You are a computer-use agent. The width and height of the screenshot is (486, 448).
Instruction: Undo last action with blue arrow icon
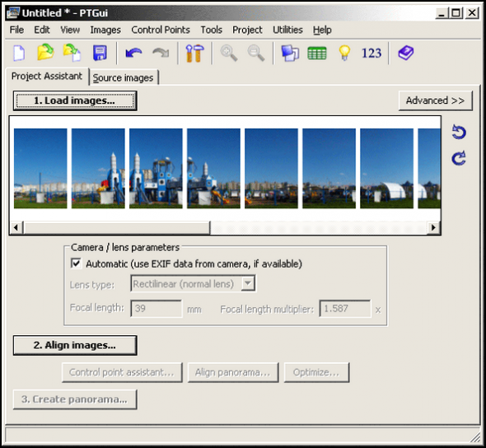(x=133, y=53)
